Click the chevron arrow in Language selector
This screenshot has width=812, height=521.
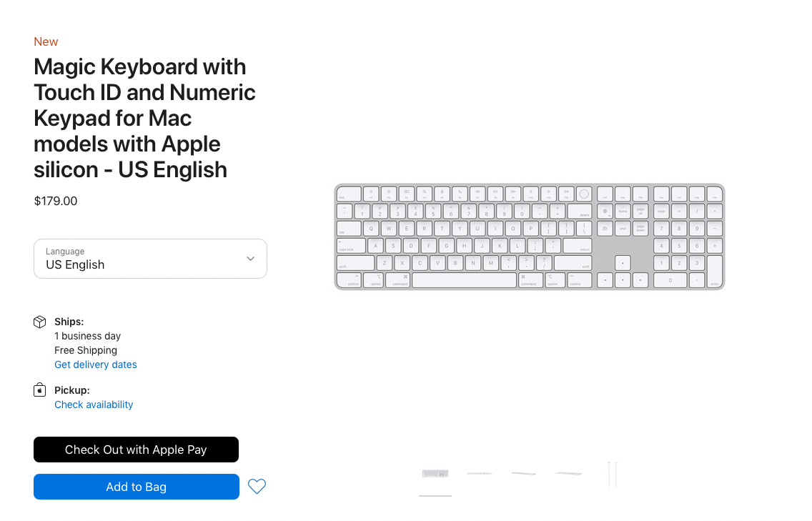pyautogui.click(x=250, y=259)
